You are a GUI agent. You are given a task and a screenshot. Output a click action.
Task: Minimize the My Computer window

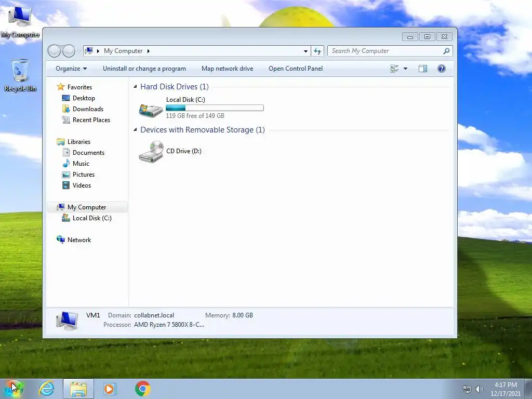(410, 37)
